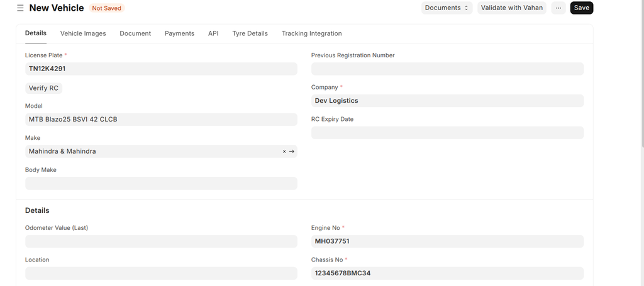Focus the RC Expiry Date field

click(447, 133)
